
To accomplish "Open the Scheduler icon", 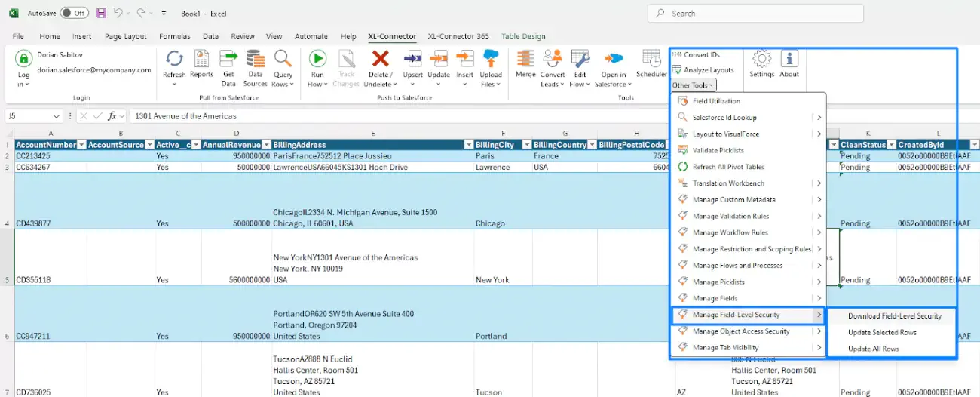I will (651, 59).
